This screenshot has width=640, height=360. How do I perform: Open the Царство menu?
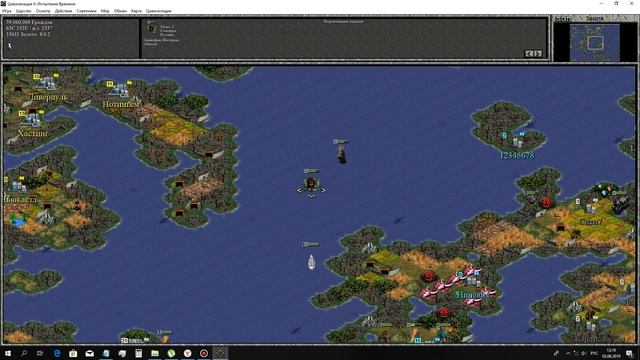(24, 11)
